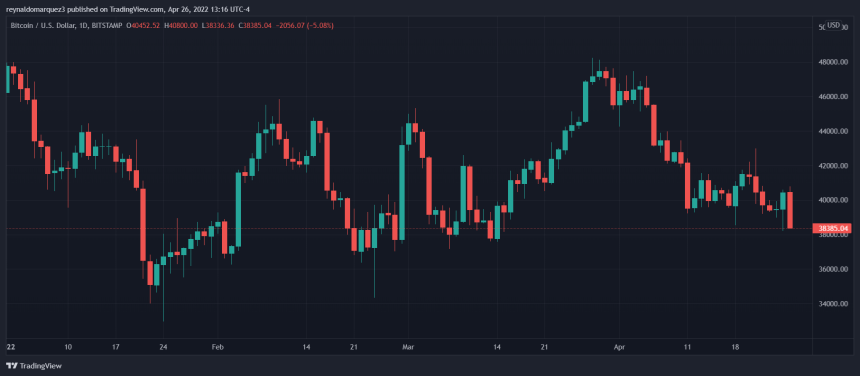Click the high value H40800.00
The height and width of the screenshot is (376, 860).
click(x=180, y=26)
